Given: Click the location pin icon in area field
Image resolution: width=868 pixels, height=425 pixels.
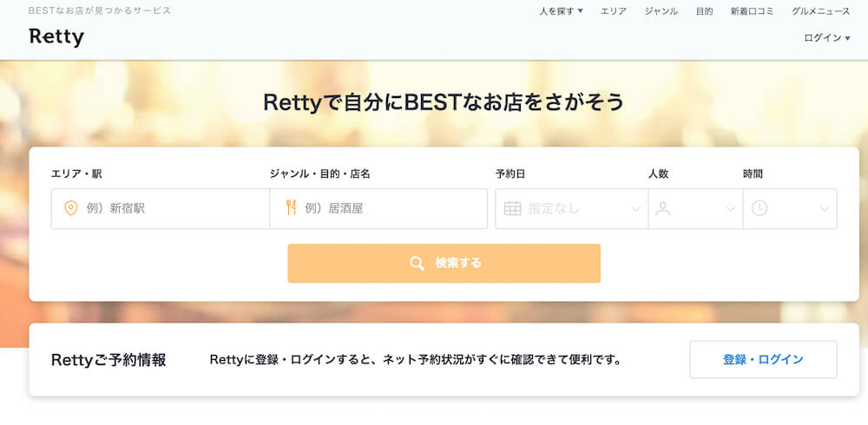Looking at the screenshot, I should (x=71, y=209).
